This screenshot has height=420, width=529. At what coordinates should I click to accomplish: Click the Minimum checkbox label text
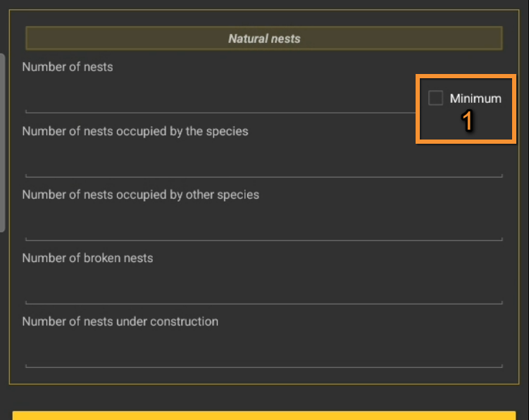(475, 99)
